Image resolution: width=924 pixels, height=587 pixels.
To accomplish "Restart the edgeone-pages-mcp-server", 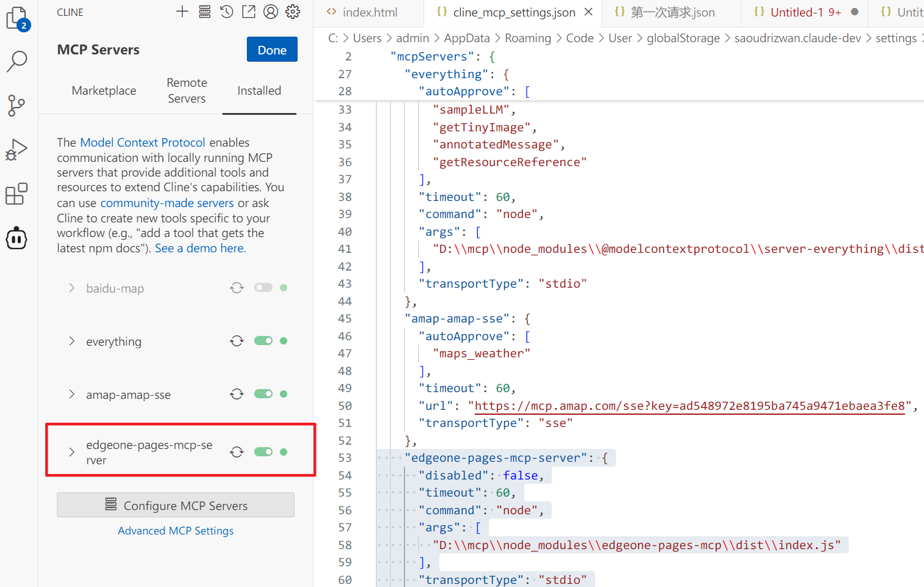I will point(237,452).
